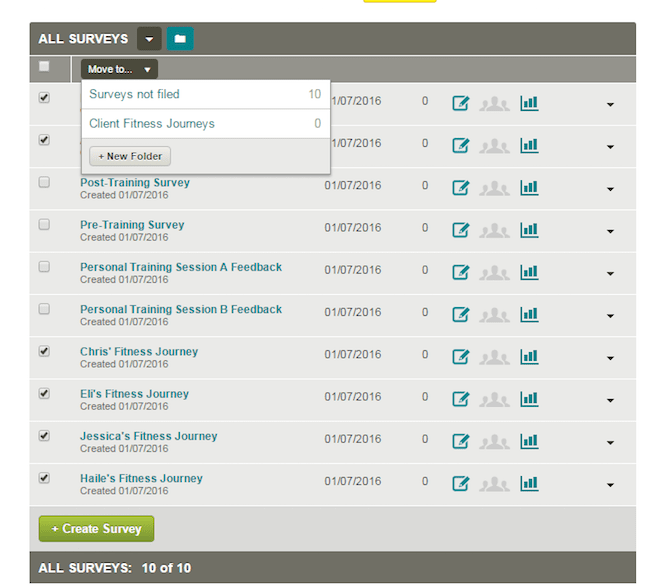View bar chart for Jessica's Fitness Journey
Viewport: 650px width, 588px height.
(x=529, y=440)
